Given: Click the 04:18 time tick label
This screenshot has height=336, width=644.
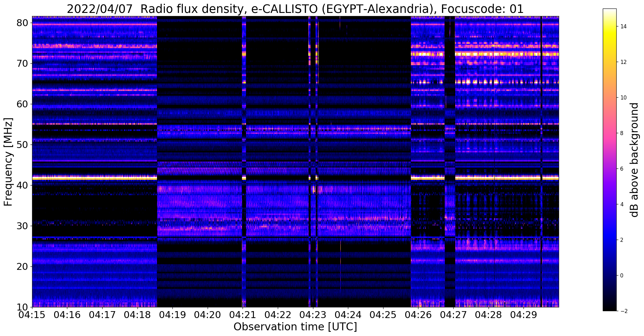Looking at the screenshot, I should pyautogui.click(x=137, y=315).
